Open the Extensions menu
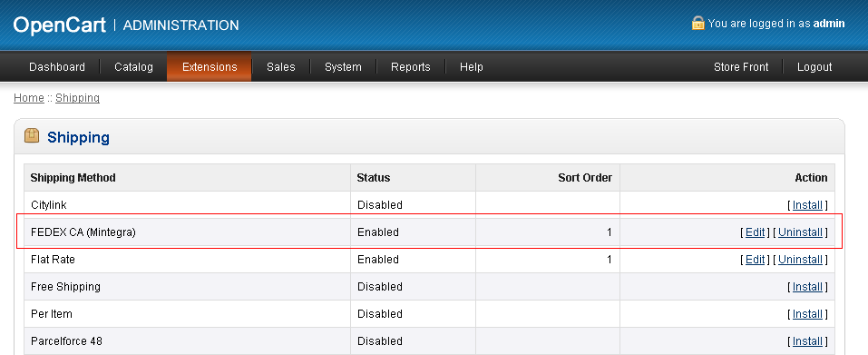Viewport: 868px width, 355px height. [210, 67]
